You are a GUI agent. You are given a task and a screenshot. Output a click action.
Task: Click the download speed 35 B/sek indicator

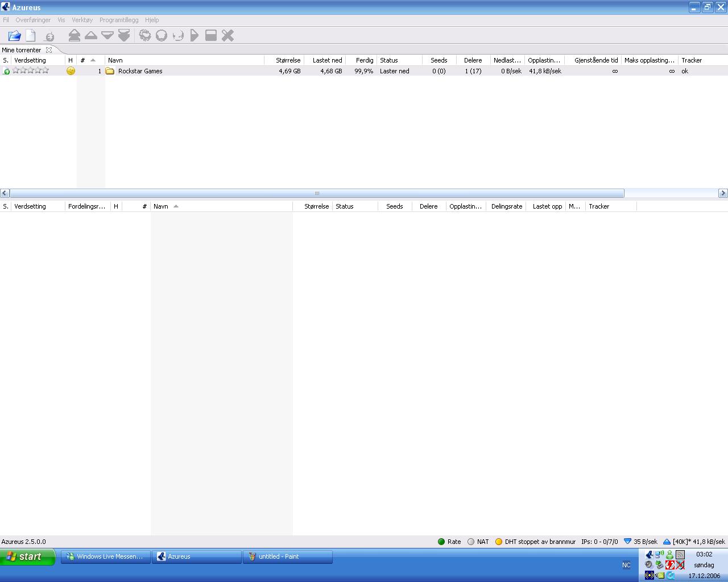tap(640, 542)
